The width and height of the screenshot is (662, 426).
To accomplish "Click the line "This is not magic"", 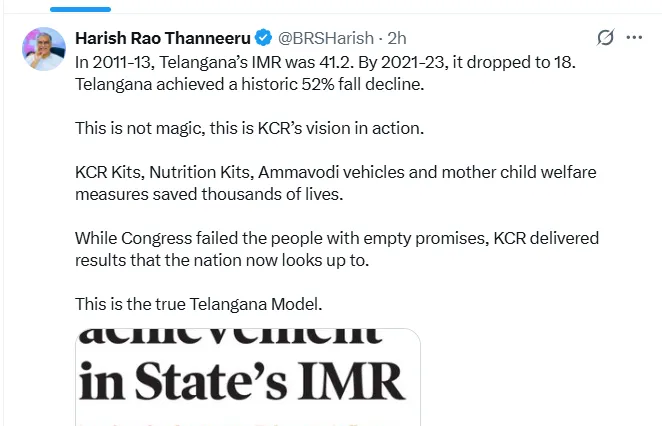I will tap(250, 128).
